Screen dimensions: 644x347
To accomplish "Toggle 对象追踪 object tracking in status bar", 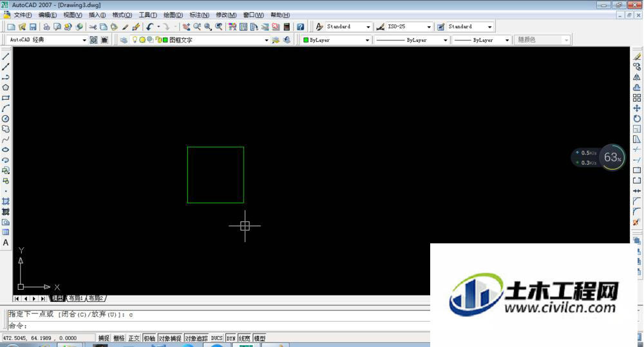I will tap(196, 338).
